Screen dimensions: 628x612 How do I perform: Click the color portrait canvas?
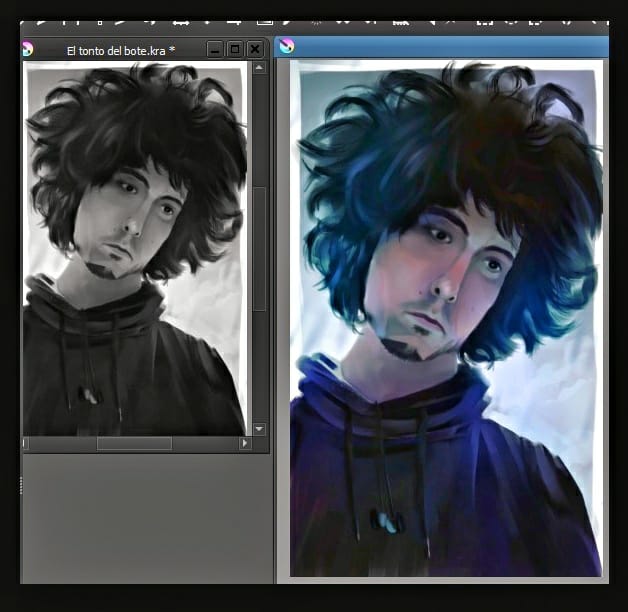coord(447,320)
